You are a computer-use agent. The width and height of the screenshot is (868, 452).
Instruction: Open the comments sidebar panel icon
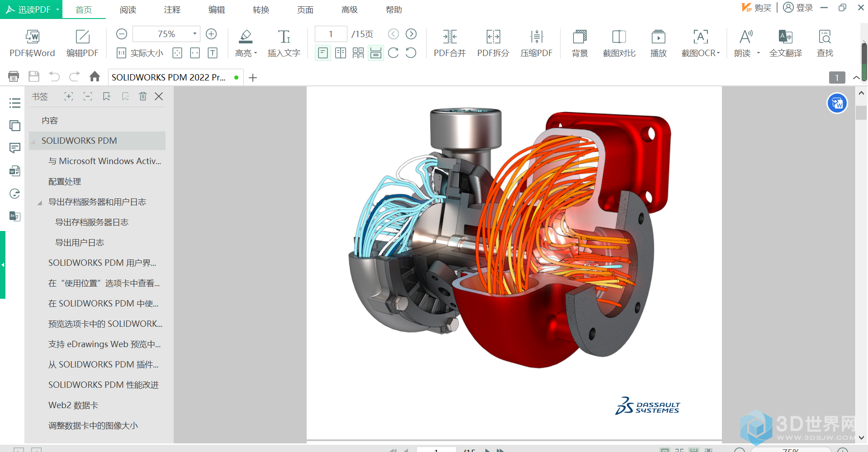point(15,148)
